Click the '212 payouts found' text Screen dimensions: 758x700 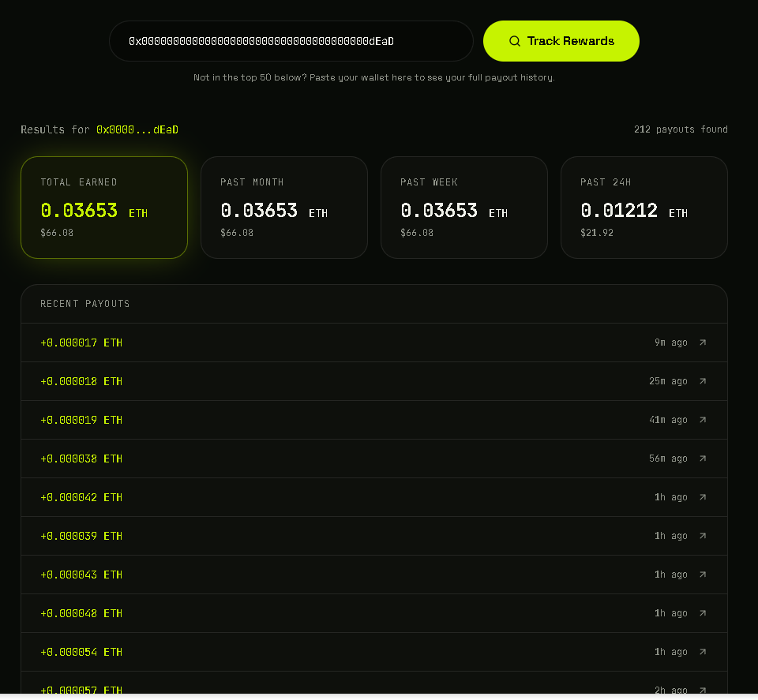[681, 129]
